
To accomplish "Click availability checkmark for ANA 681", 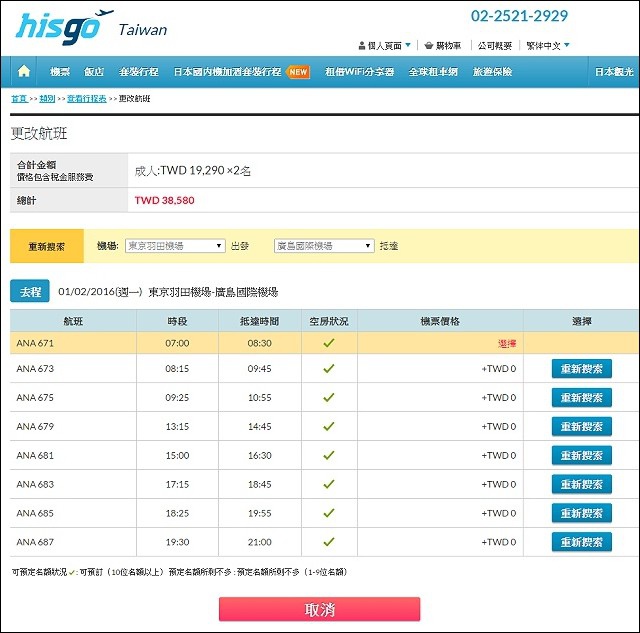I will (329, 455).
